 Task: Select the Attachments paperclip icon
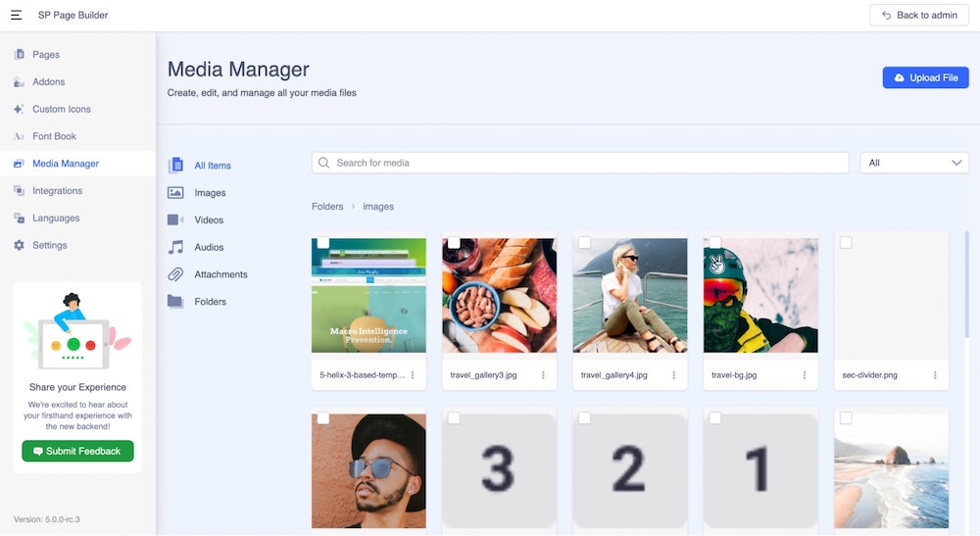click(x=175, y=275)
